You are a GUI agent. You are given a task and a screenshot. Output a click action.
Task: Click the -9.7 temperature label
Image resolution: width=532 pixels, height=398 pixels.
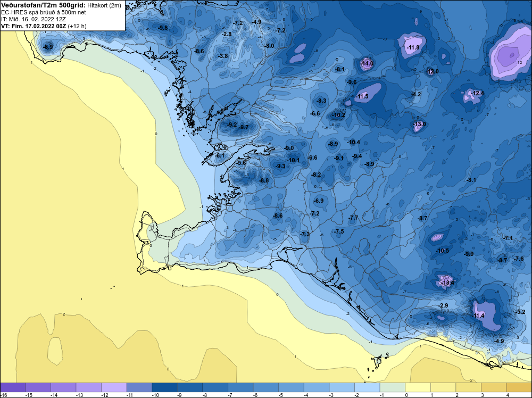pyautogui.click(x=244, y=128)
